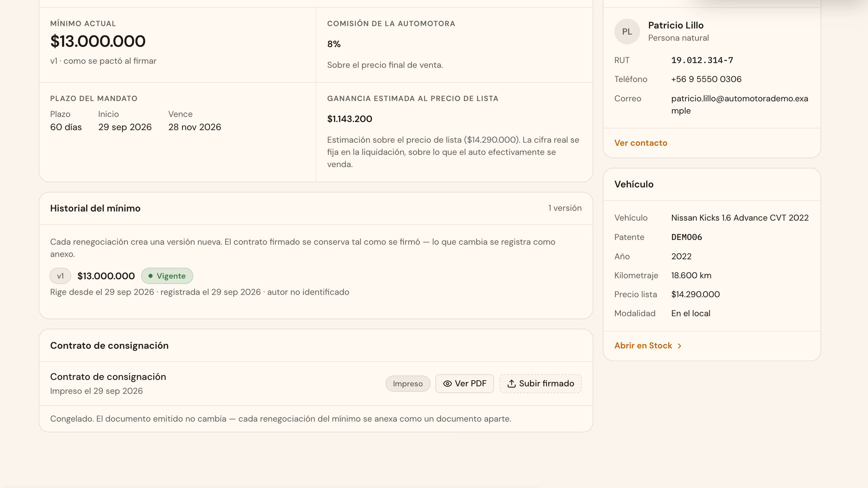Screen dimensions: 868x488
Task: Click the Persona natural label
Action: click(x=678, y=38)
